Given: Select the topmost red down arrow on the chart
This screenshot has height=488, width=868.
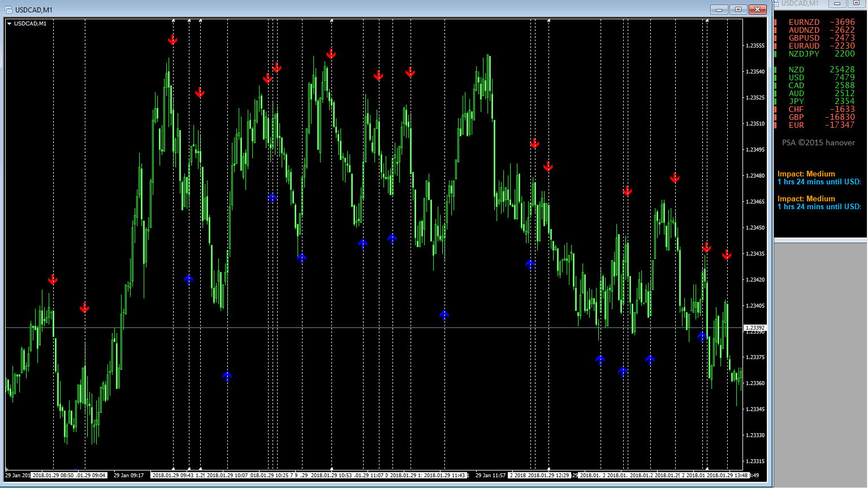Looking at the screenshot, I should (x=172, y=40).
